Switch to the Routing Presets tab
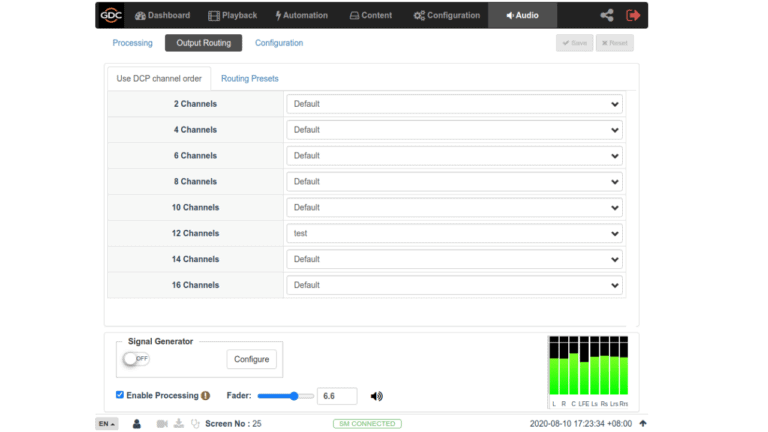Screen dimensions: 768x432 (250, 78)
